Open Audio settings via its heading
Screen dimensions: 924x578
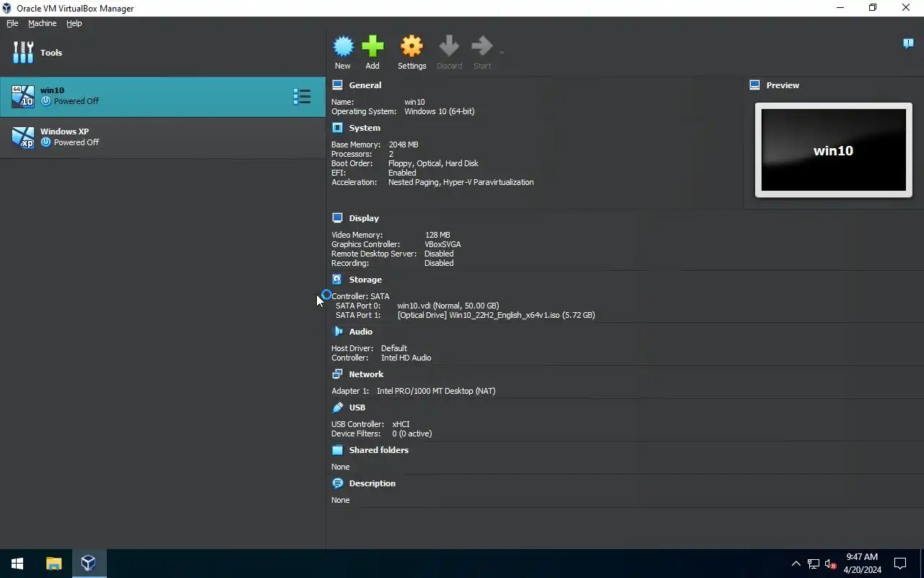coord(361,332)
